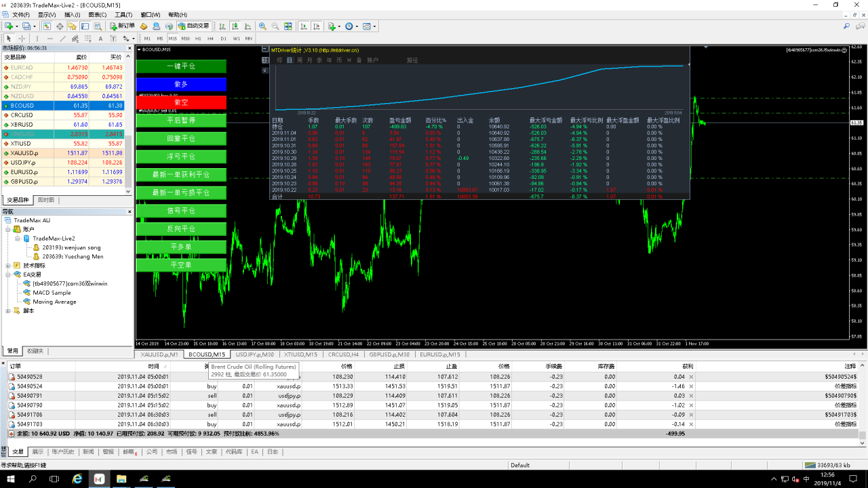
Task: Switch to the XAUUSD.p,M1 chart tab
Action: coord(159,354)
